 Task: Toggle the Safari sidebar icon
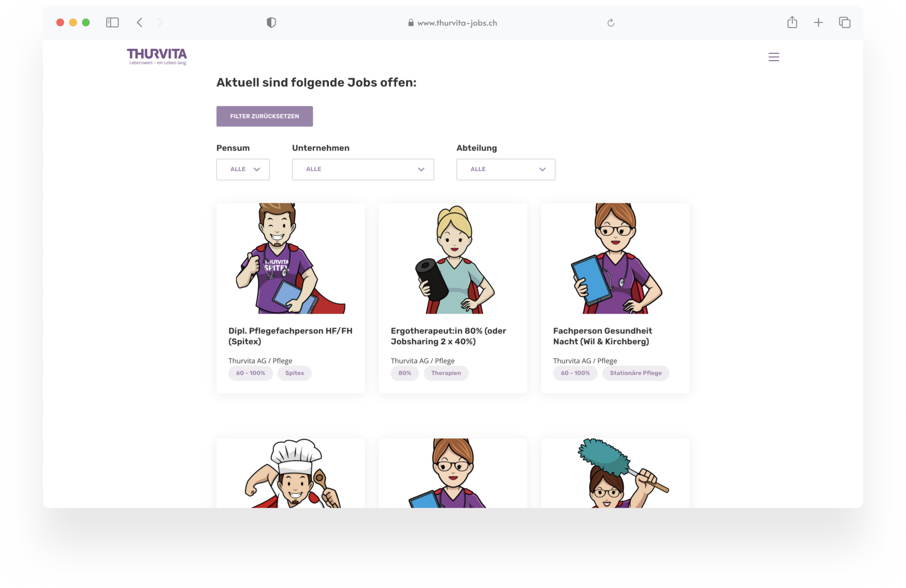click(x=112, y=23)
